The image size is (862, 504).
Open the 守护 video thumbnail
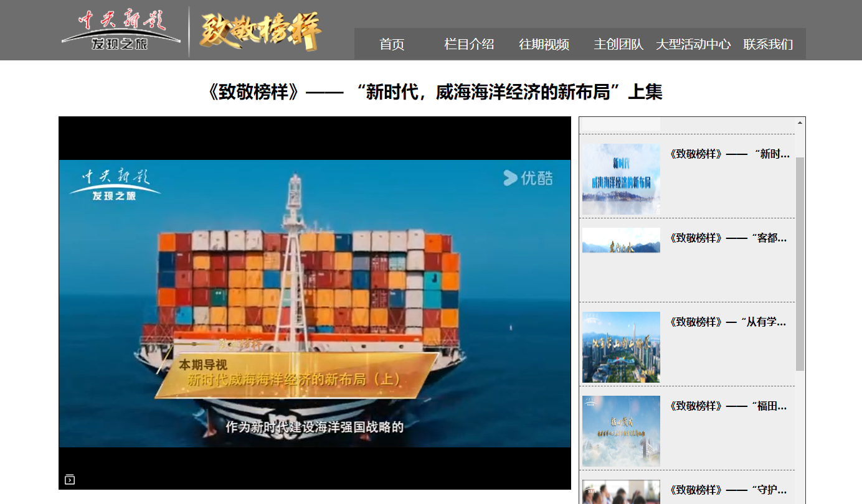[621, 492]
